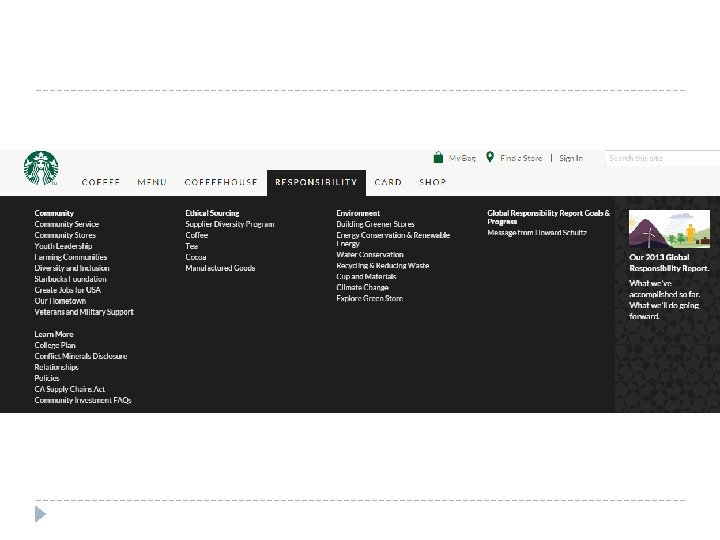Open Cup and Materials link

click(366, 276)
